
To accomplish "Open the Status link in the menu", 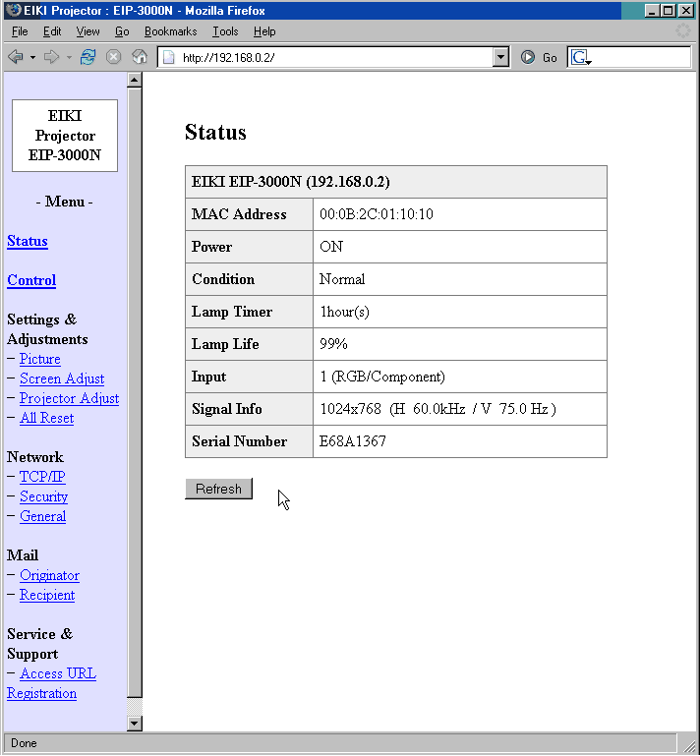I will tap(28, 241).
